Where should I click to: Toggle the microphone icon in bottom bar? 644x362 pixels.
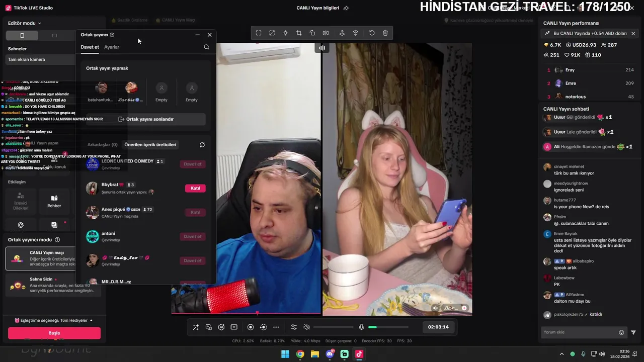click(361, 327)
